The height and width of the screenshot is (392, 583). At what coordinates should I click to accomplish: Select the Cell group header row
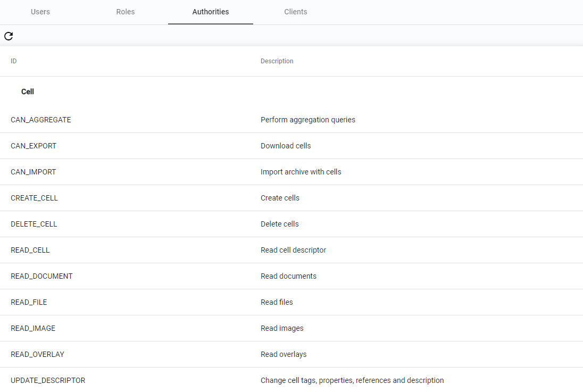point(28,91)
